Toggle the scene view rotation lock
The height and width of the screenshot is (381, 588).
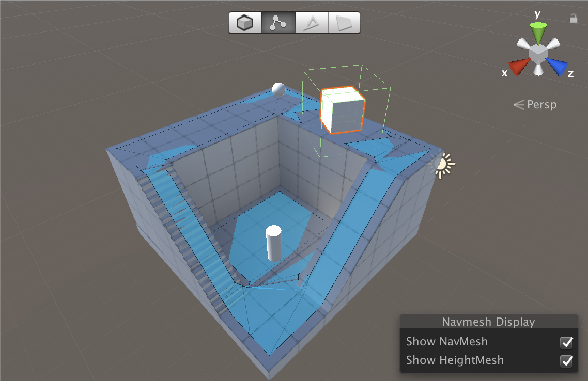pyautogui.click(x=573, y=19)
